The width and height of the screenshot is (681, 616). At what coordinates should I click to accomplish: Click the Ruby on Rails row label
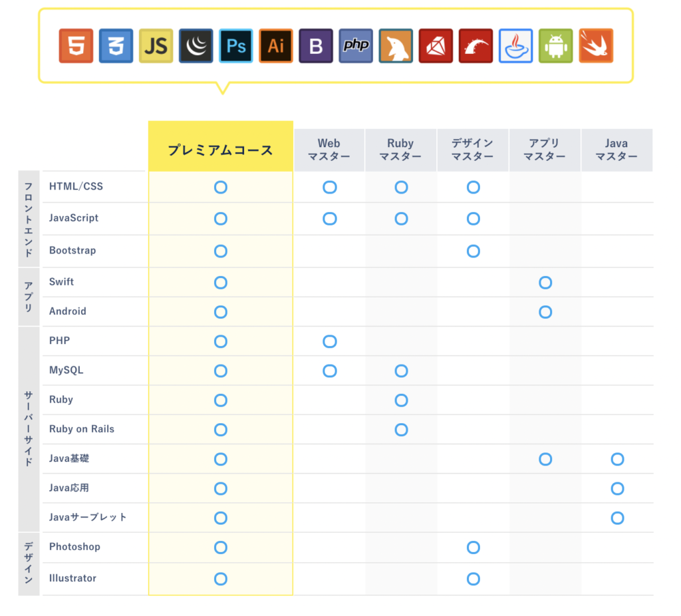tap(82, 429)
